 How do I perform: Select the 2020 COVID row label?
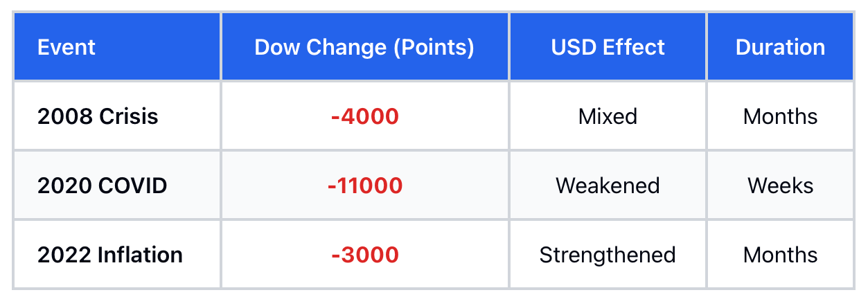[x=102, y=186]
